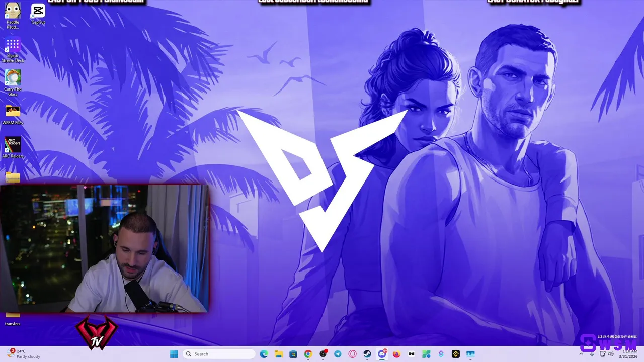Open the weather widget showing 24°C
The image size is (644, 362).
[x=24, y=354]
